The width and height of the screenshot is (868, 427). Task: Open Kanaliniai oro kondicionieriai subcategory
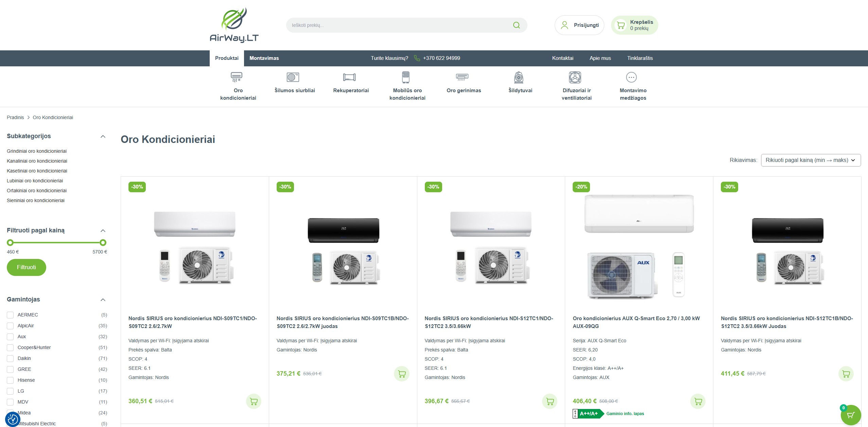(x=37, y=161)
